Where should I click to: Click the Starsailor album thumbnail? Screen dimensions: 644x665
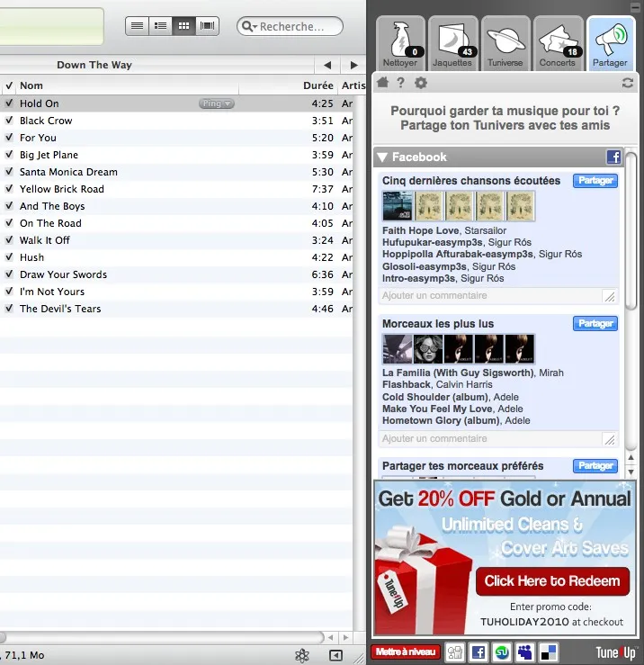[398, 206]
